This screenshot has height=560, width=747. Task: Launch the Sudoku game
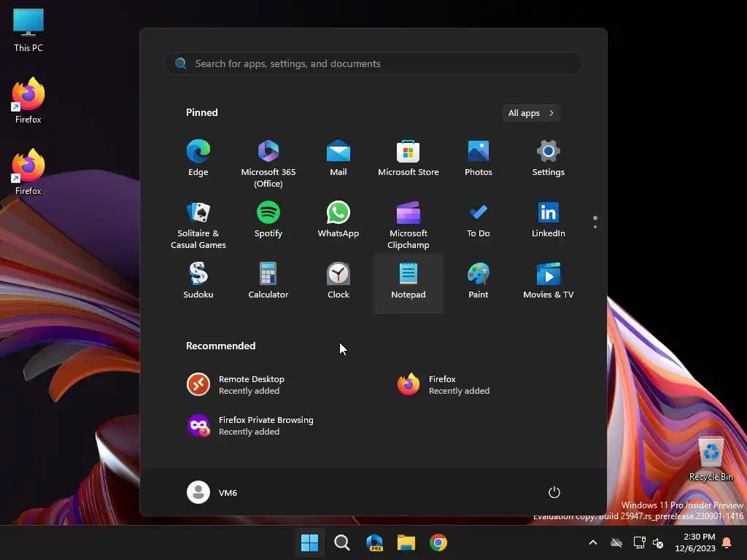(198, 281)
